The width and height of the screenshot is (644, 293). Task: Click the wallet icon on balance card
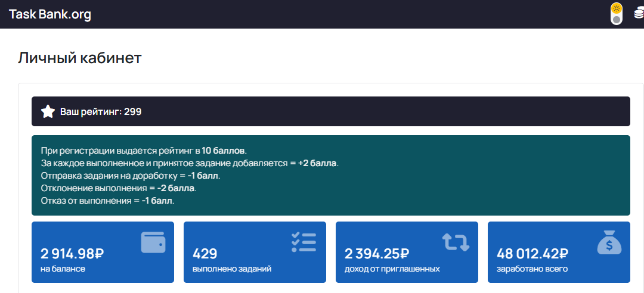pos(153,242)
